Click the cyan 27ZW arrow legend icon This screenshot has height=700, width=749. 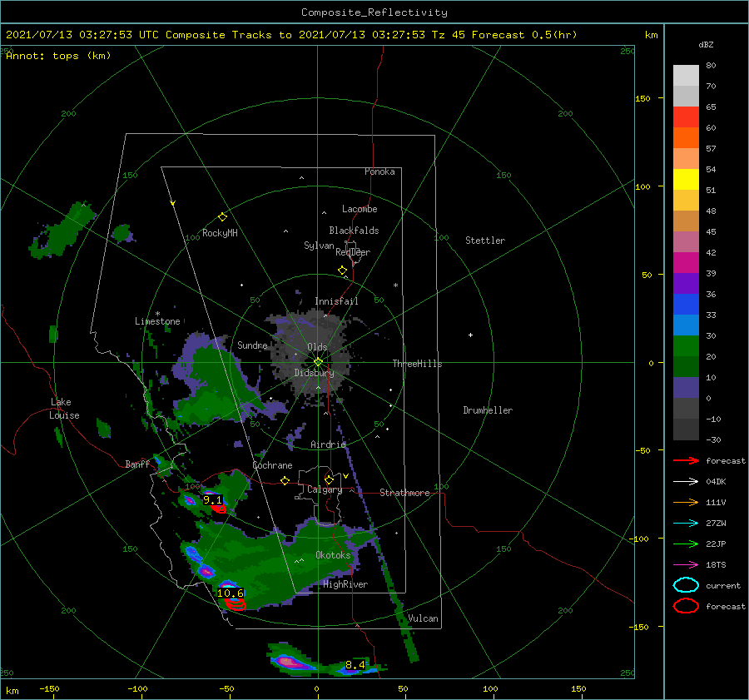pyautogui.click(x=686, y=524)
